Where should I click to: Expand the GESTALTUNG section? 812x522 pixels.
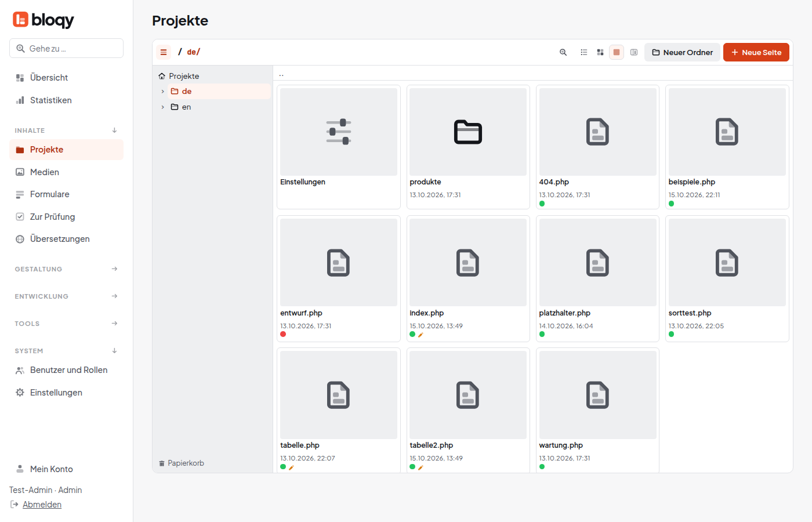66,269
